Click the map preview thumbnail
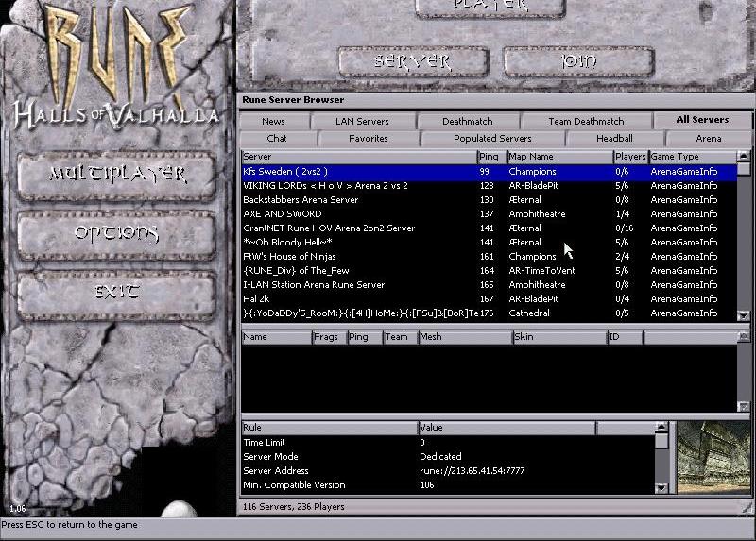756x541 pixels. pos(708,457)
